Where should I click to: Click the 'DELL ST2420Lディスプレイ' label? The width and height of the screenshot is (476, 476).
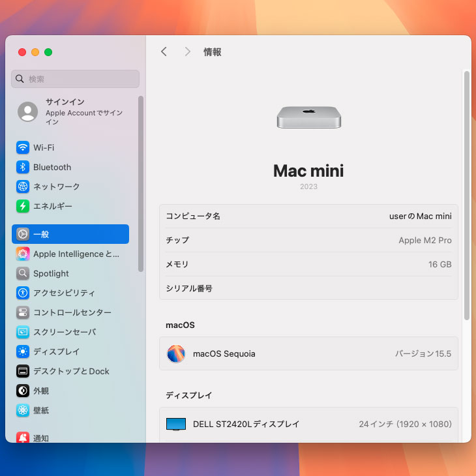click(x=246, y=424)
